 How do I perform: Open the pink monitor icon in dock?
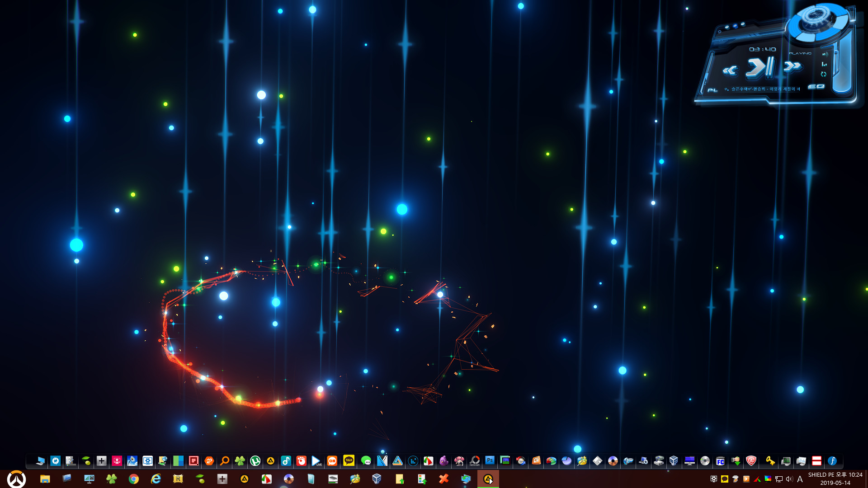117,461
